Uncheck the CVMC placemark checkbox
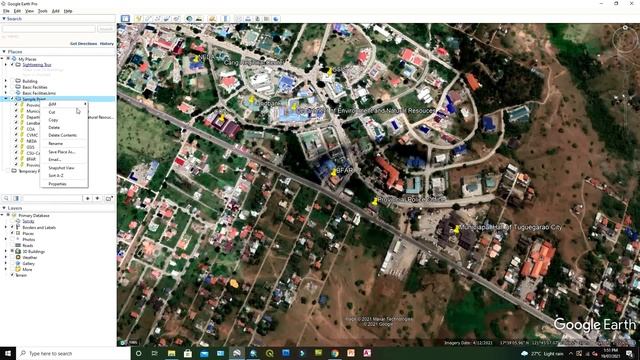Image resolution: width=640 pixels, height=360 pixels. pyautogui.click(x=16, y=135)
